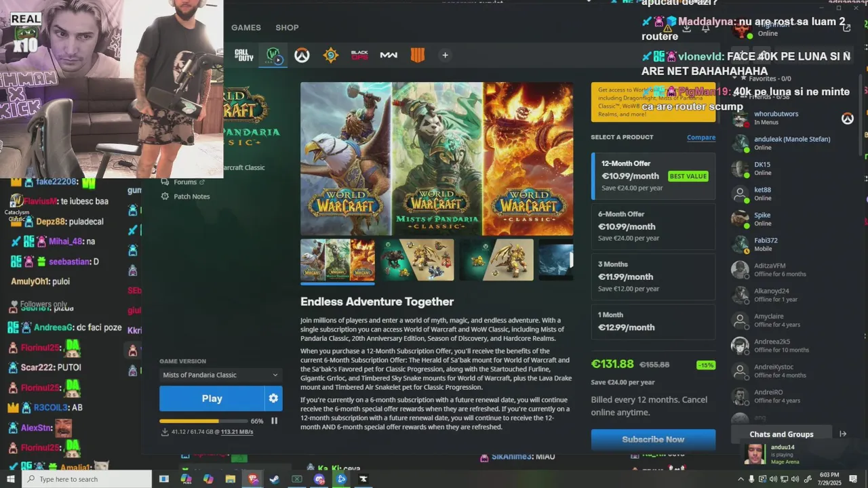Click the Play button

[x=212, y=399]
